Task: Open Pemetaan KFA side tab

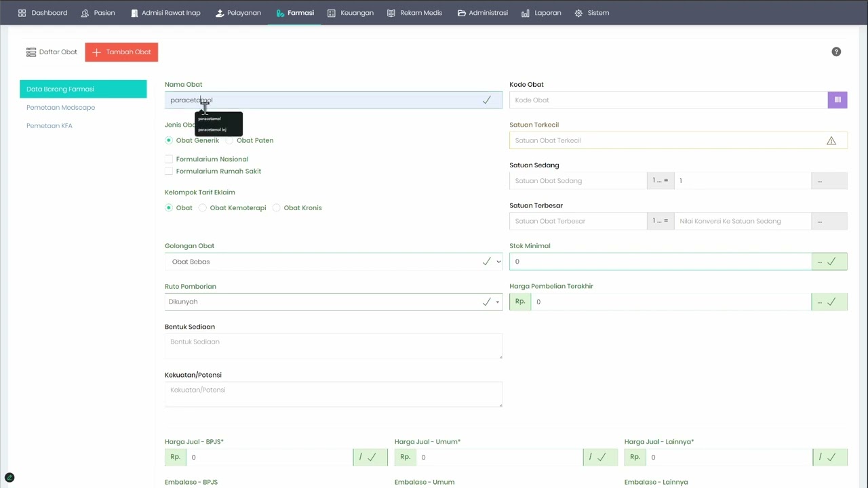Action: [x=50, y=125]
